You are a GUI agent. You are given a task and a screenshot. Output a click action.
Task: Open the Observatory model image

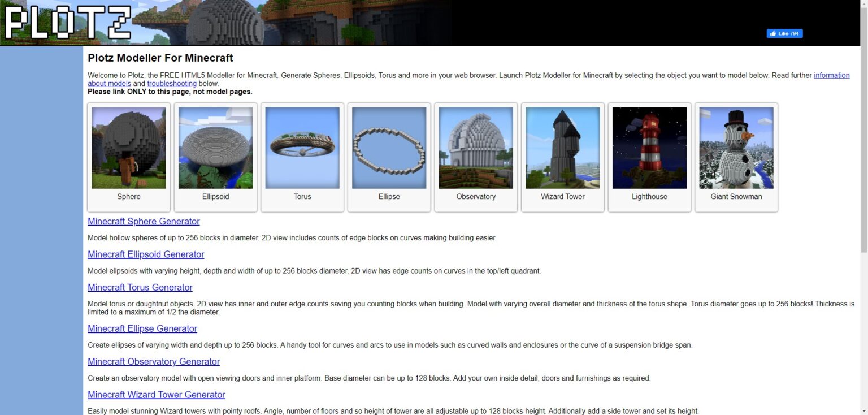pos(476,148)
